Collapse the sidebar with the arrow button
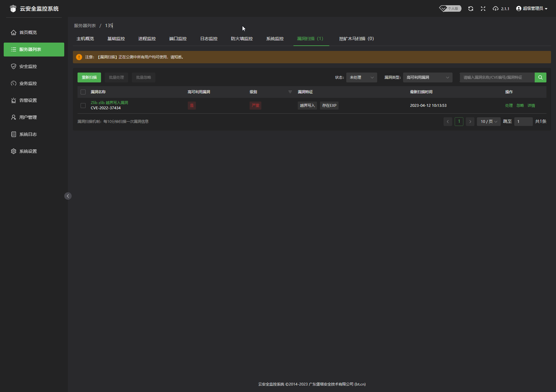This screenshot has width=556, height=392. pyautogui.click(x=68, y=196)
